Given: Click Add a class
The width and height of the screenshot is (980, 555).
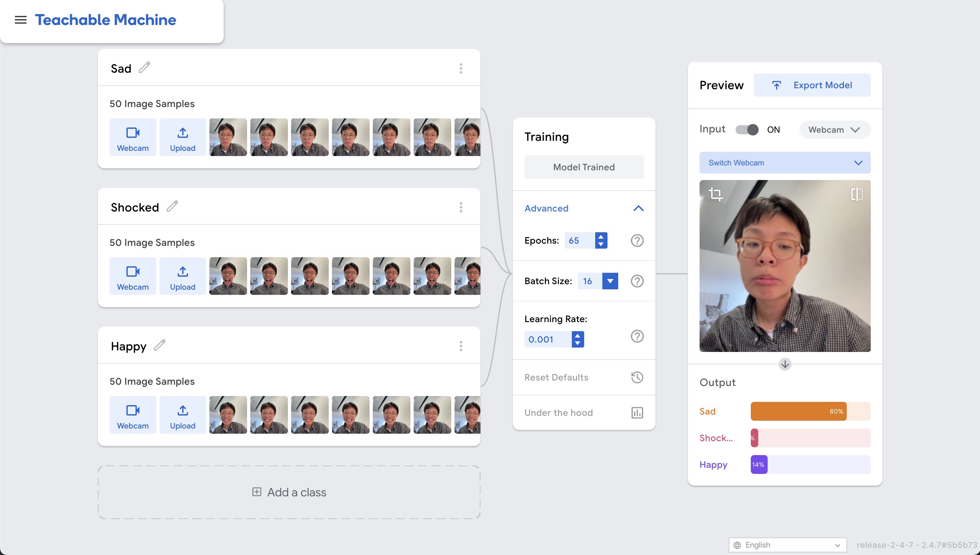Looking at the screenshot, I should point(289,492).
